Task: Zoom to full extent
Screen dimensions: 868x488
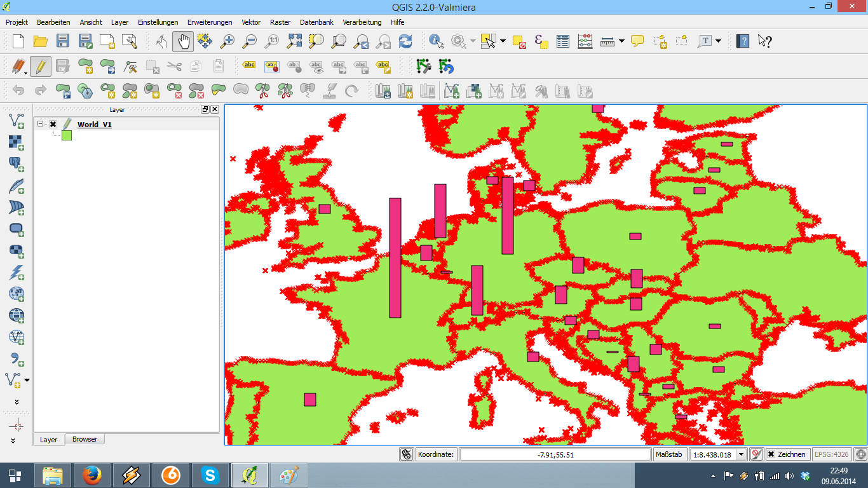Action: point(294,41)
